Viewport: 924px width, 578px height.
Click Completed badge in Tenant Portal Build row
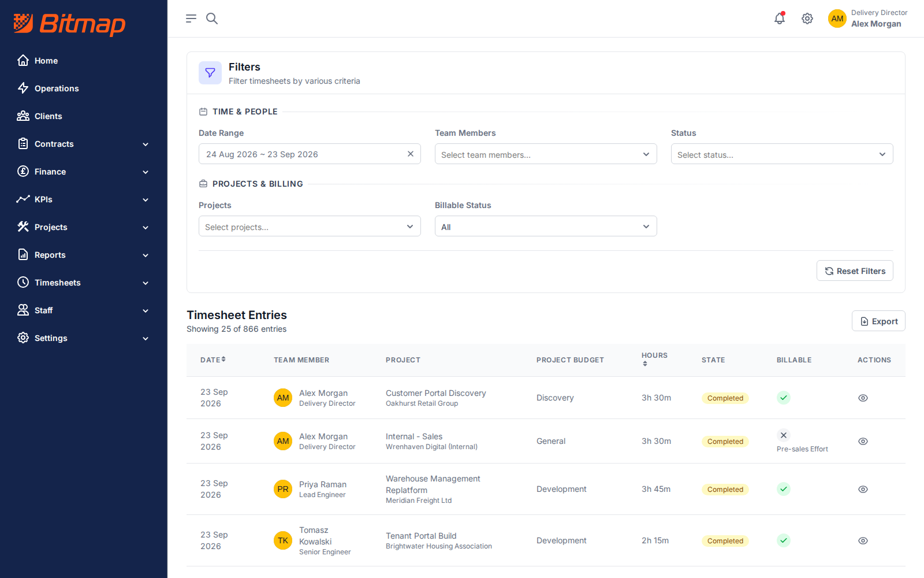point(725,540)
